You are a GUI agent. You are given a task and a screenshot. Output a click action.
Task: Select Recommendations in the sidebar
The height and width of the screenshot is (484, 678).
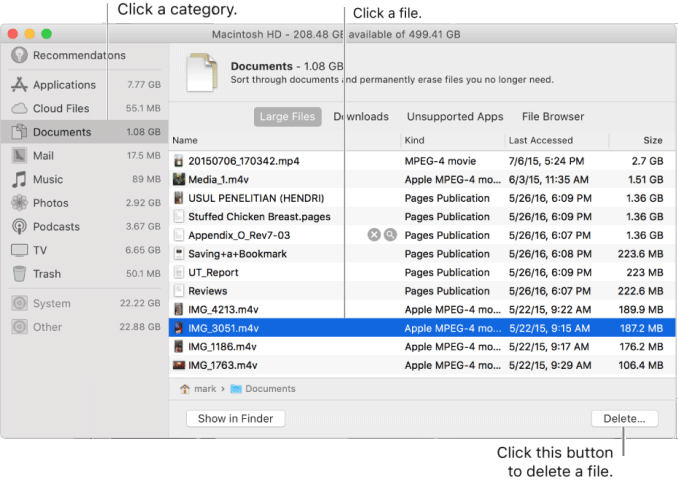pos(79,55)
